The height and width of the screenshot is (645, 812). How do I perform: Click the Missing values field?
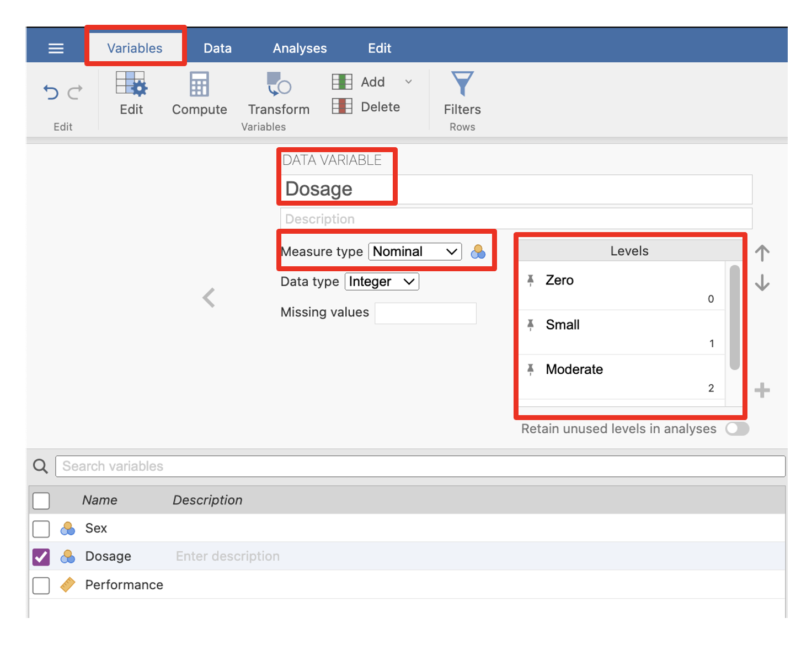(x=425, y=313)
